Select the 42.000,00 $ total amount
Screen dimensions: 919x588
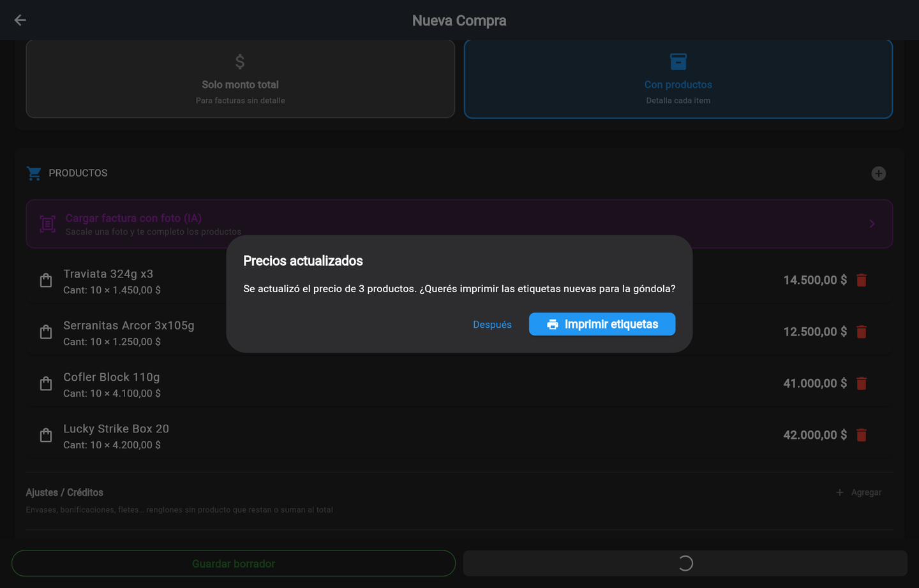815,435
